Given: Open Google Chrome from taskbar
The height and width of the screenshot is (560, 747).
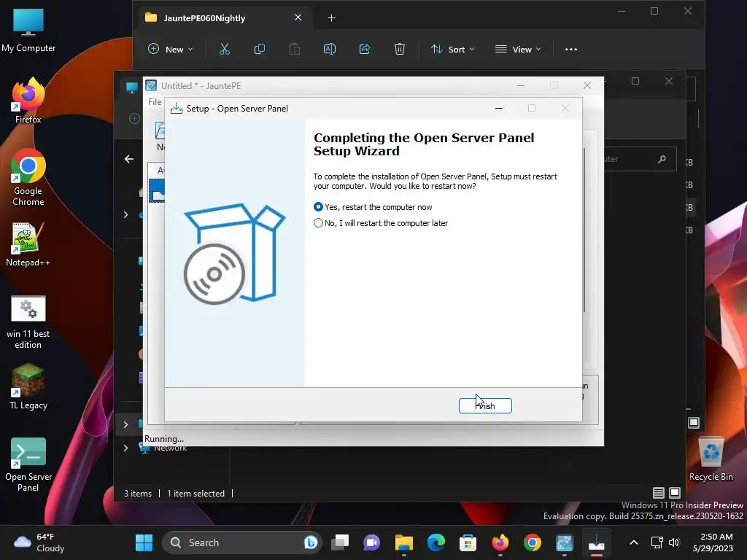Looking at the screenshot, I should coord(532,542).
